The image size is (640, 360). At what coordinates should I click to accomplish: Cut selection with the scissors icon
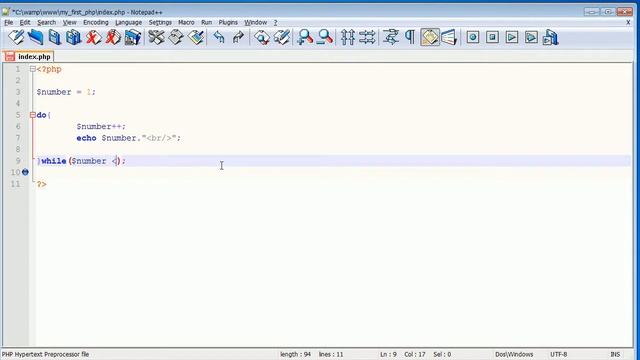point(156,38)
